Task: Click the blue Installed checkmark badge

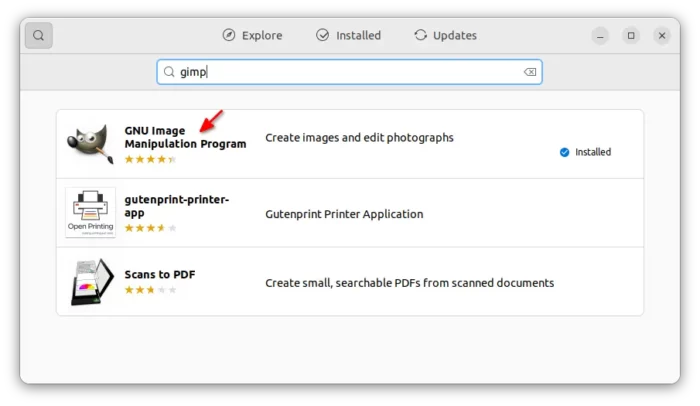Action: click(564, 152)
